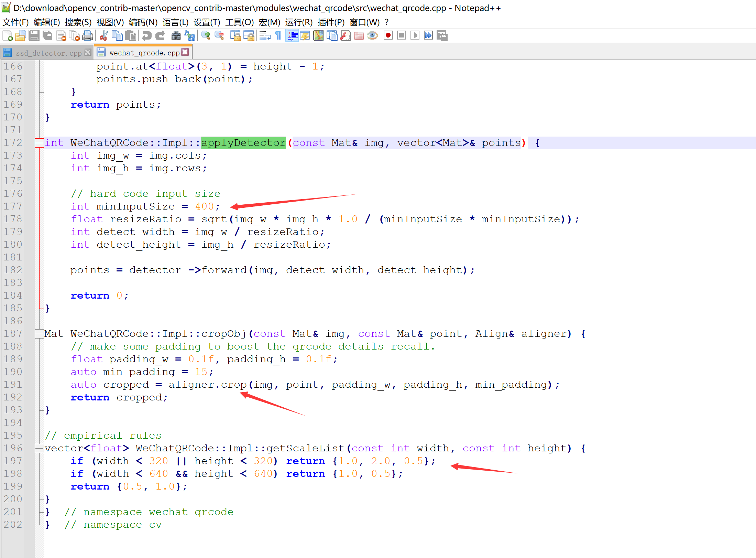The height and width of the screenshot is (558, 756).
Task: Start macro recording with the red record icon
Action: [x=388, y=35]
